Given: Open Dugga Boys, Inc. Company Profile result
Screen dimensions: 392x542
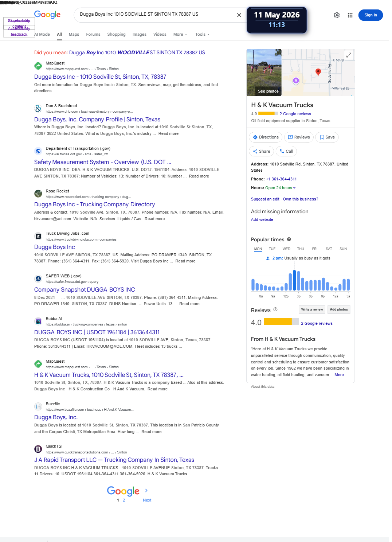Looking at the screenshot, I should (97, 120).
